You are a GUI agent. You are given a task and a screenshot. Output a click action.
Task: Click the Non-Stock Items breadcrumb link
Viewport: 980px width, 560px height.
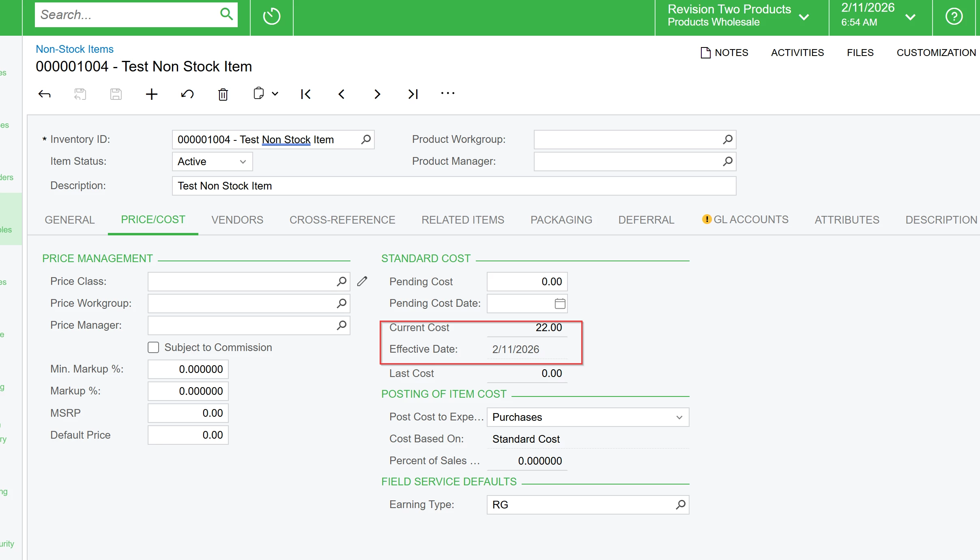[x=75, y=49]
